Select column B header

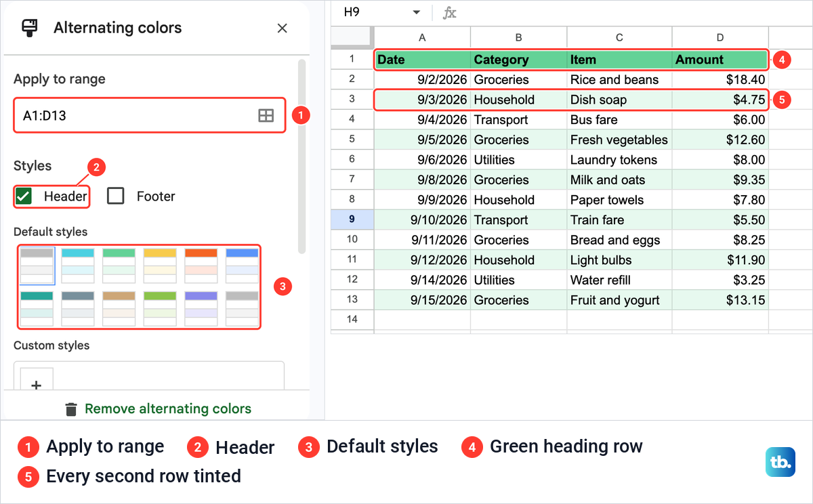pyautogui.click(x=518, y=37)
